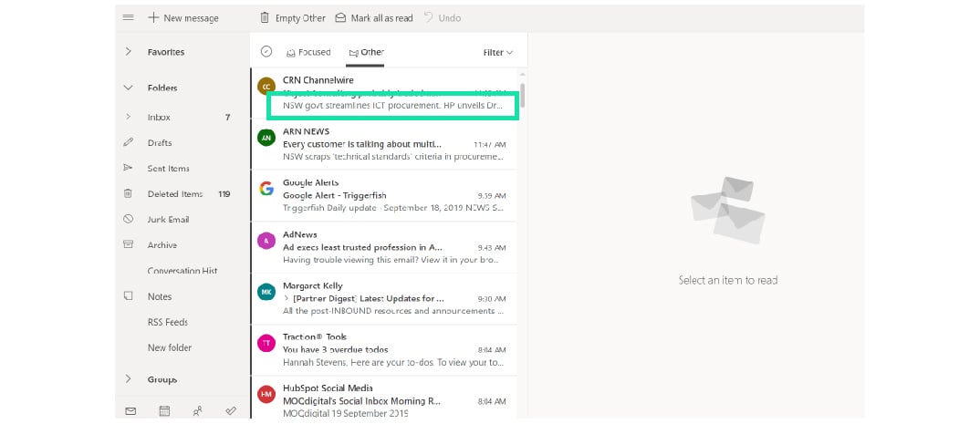The height and width of the screenshot is (424, 980).
Task: Open Deleted Items folder
Action: [x=175, y=194]
